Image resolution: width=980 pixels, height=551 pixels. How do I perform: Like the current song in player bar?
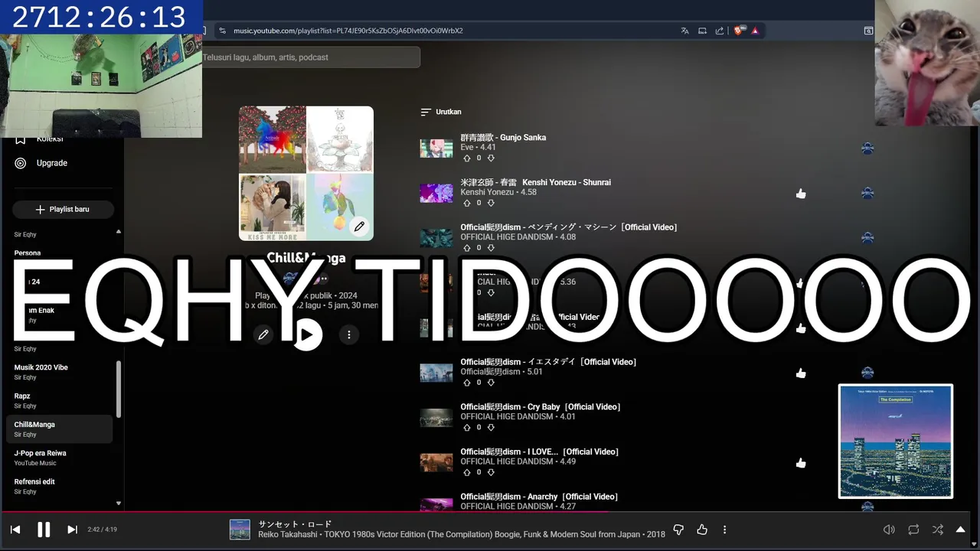point(702,530)
